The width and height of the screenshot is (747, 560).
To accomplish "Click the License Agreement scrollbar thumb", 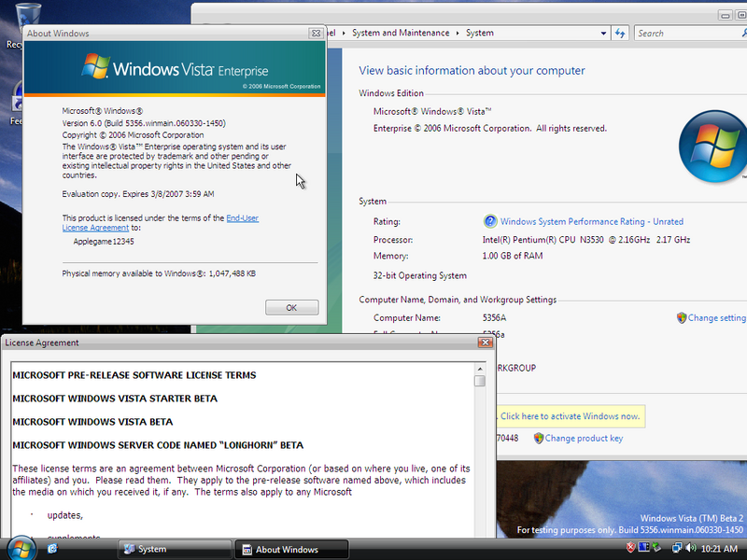I will click(x=480, y=381).
